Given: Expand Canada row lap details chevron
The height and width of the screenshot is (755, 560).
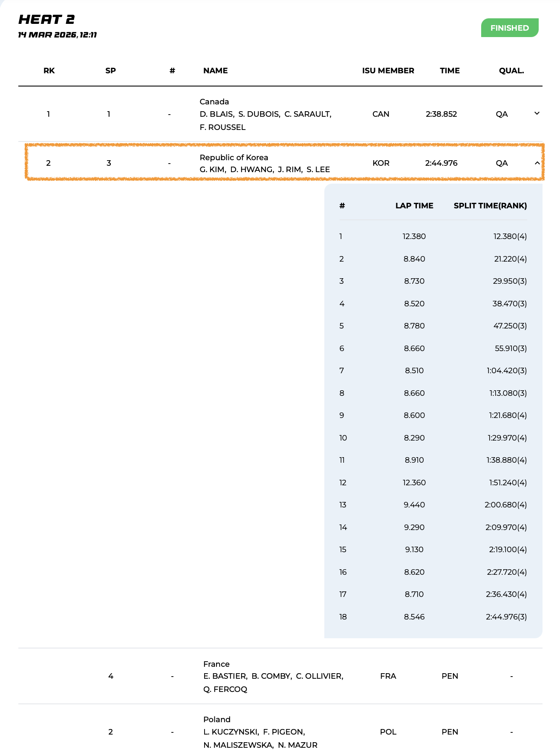Looking at the screenshot, I should coord(537,113).
